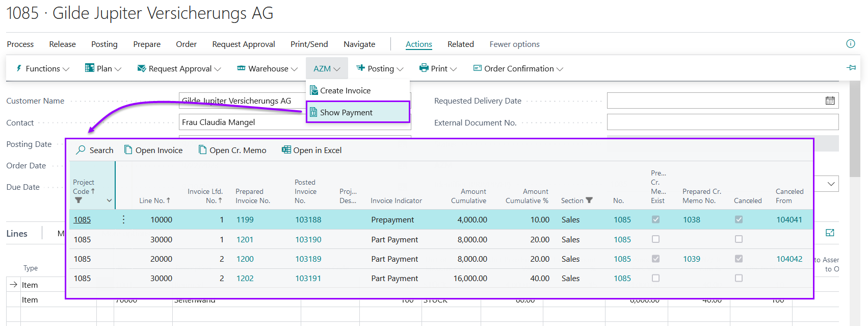Screen dimensions: 868x326
Task: Click Fewer options
Action: click(x=515, y=44)
